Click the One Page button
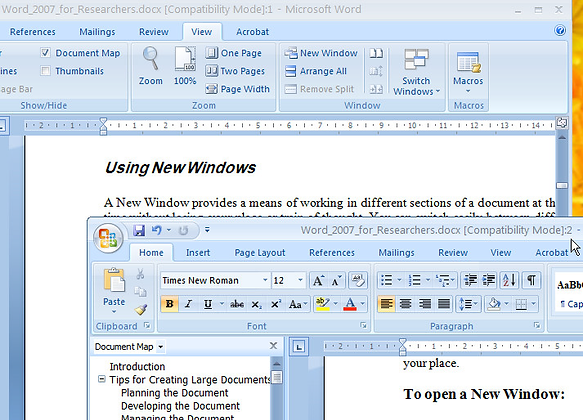 pyautogui.click(x=234, y=53)
